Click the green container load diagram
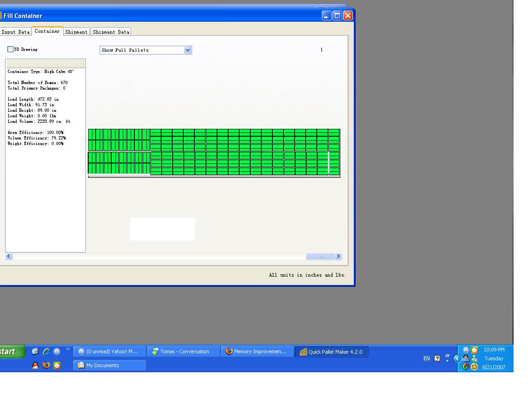This screenshot has height=399, width=532. coord(214,153)
